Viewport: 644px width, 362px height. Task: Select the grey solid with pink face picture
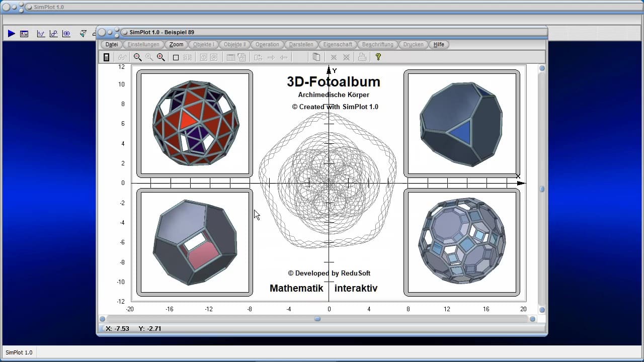[x=195, y=242]
